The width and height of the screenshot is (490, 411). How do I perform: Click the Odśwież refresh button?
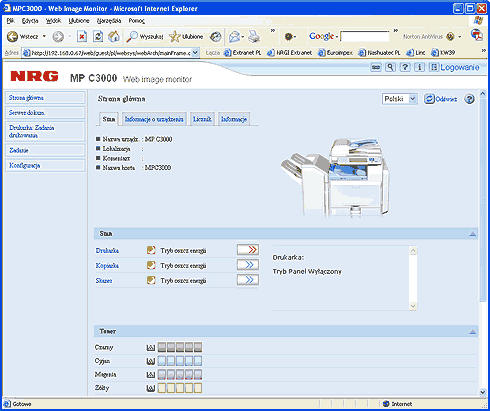pos(440,99)
